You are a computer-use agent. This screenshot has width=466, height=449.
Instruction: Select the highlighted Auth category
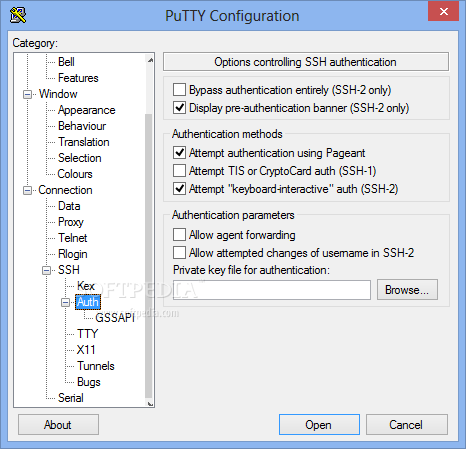point(88,302)
